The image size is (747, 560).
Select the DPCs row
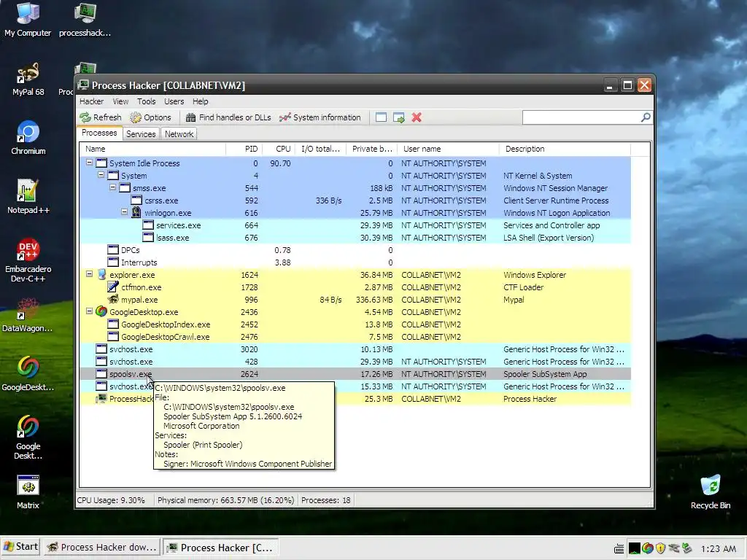(x=355, y=250)
